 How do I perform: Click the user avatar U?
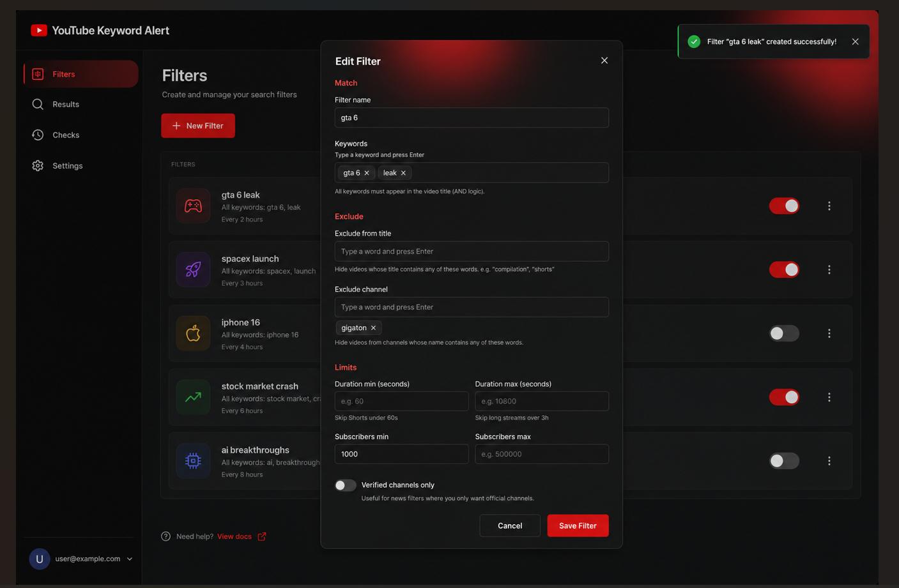40,559
